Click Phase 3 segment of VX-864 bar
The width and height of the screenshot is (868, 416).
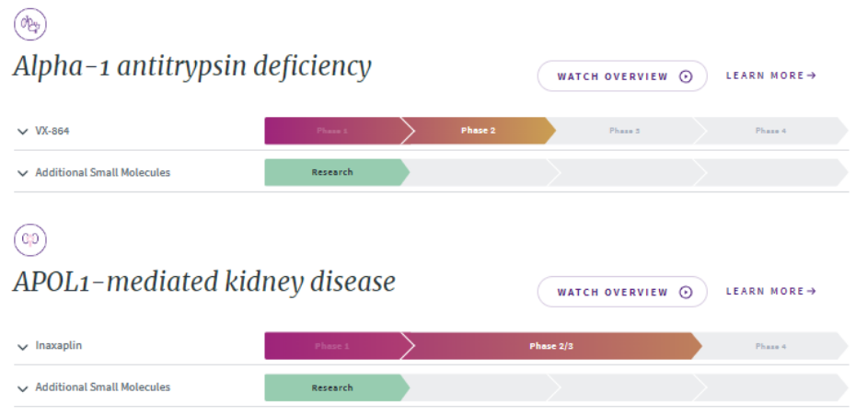[624, 131]
